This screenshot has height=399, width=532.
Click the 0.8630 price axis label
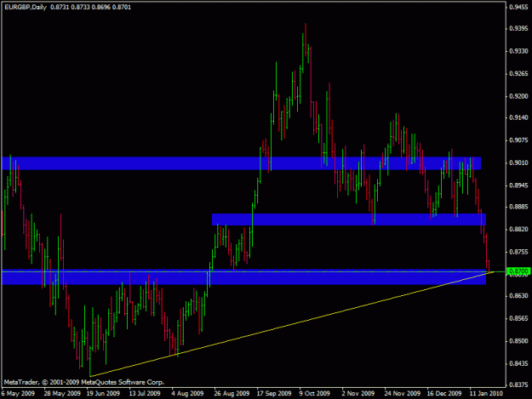pos(518,296)
